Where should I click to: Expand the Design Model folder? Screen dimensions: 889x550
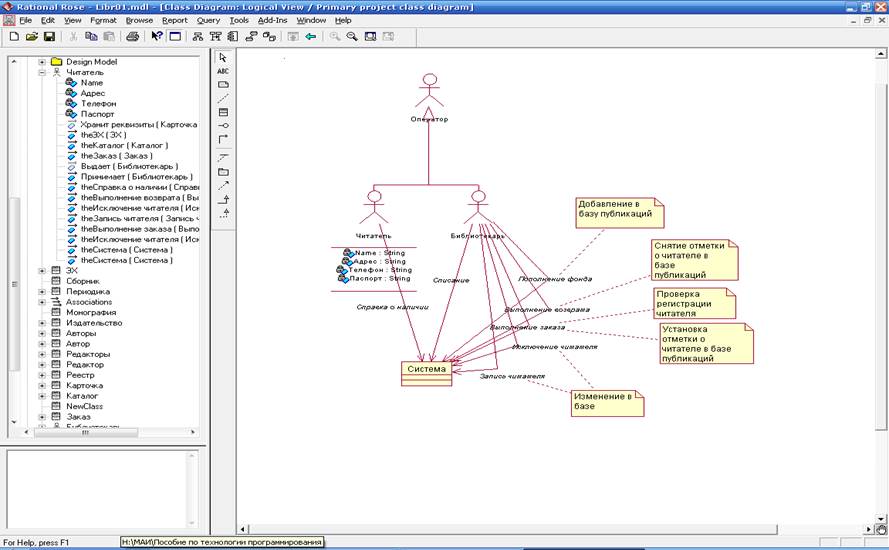pos(42,62)
